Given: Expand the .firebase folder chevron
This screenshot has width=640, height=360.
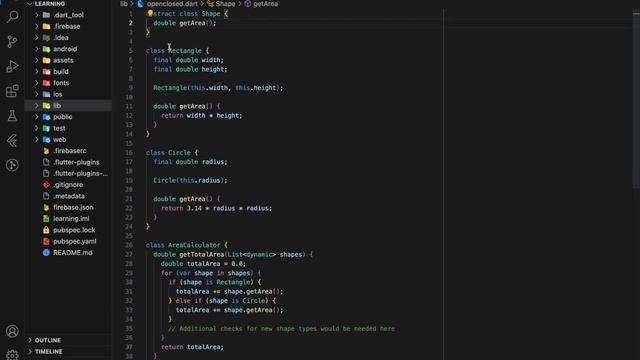Looking at the screenshot, I should point(36,26).
